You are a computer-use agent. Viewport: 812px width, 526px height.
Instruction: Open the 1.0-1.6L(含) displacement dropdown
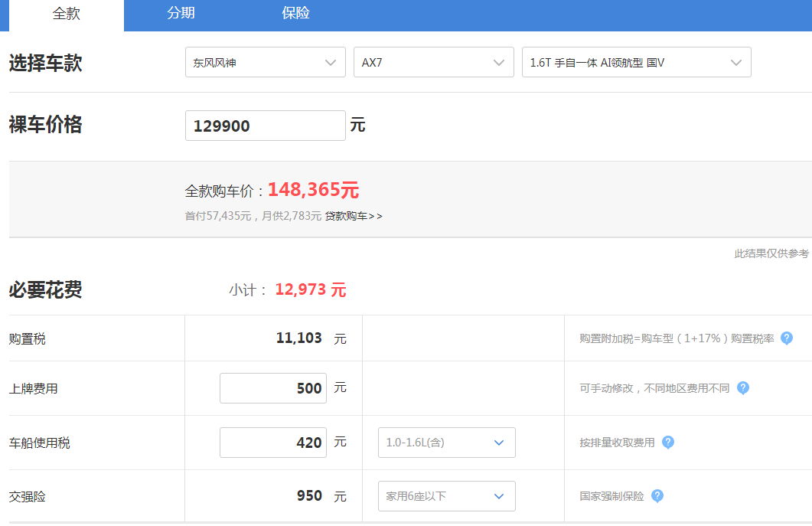click(x=446, y=443)
